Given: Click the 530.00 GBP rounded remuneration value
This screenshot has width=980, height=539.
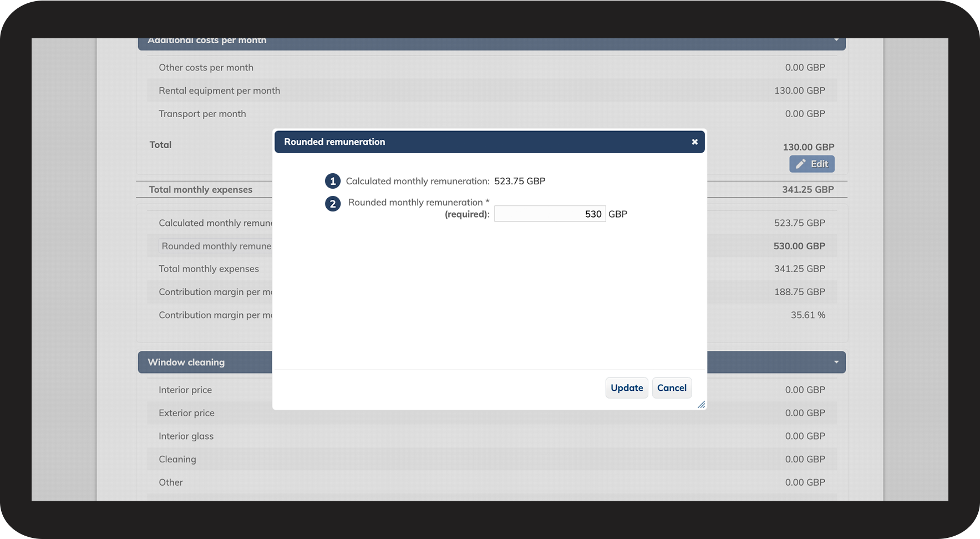Looking at the screenshot, I should pyautogui.click(x=799, y=246).
